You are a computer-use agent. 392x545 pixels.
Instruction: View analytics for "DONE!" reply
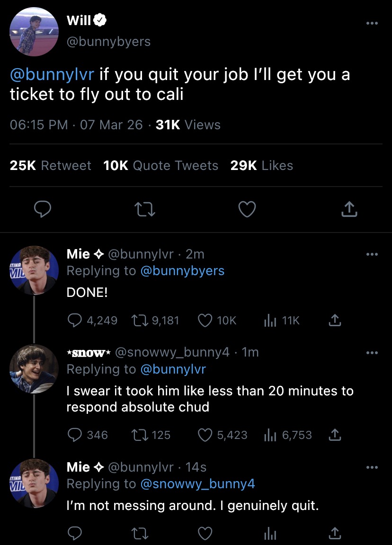click(x=270, y=321)
